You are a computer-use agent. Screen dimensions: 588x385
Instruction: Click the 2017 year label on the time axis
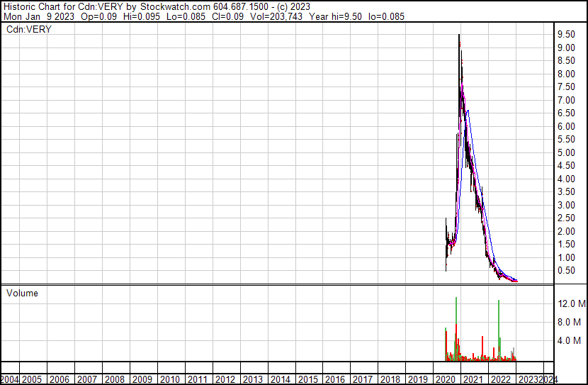pyautogui.click(x=362, y=379)
